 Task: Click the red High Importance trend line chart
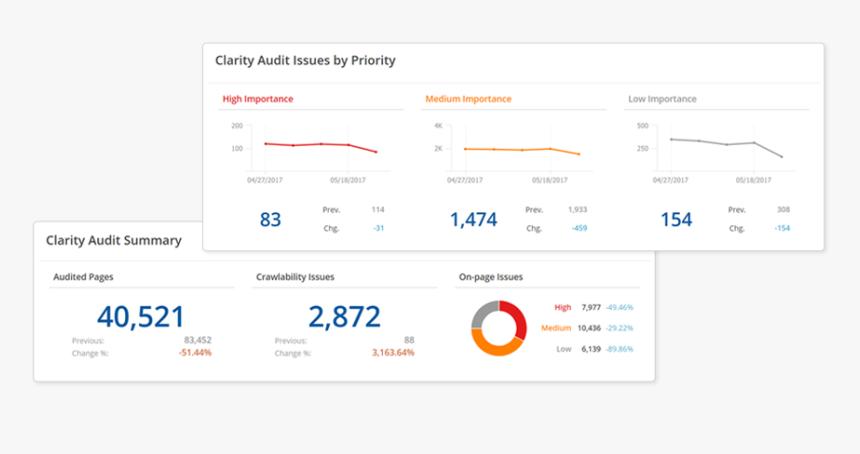point(321,147)
